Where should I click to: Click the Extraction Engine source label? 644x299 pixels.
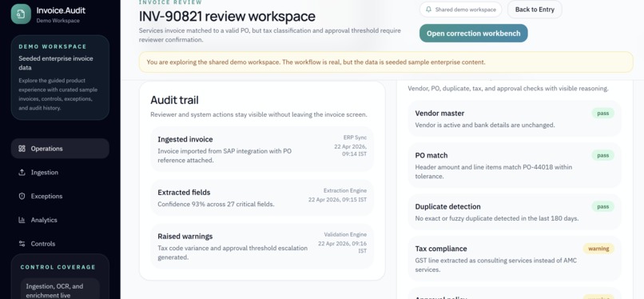click(345, 190)
